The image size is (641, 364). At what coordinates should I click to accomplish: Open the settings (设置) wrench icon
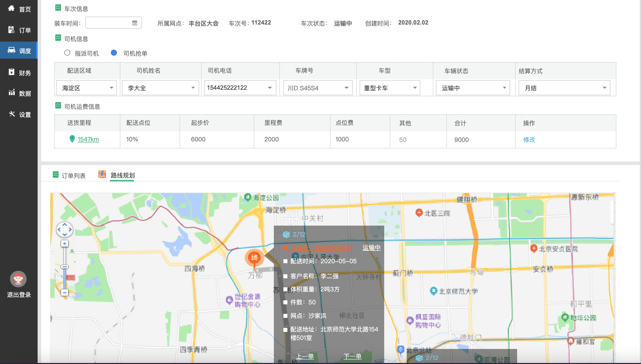12,114
